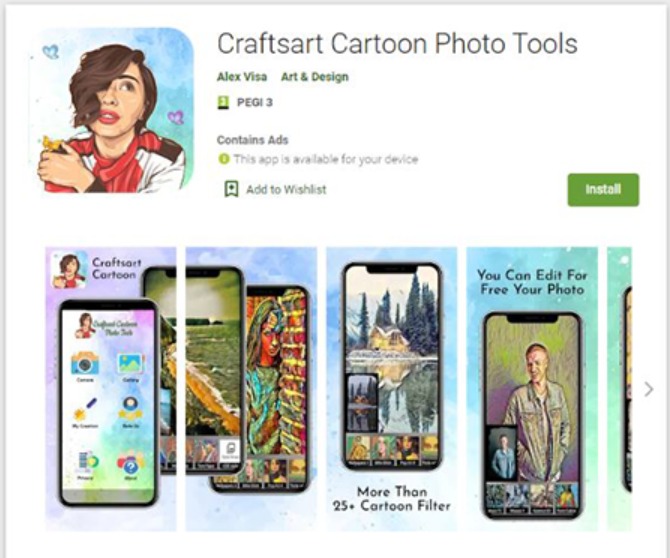Open developer Alex Visa's page

click(x=242, y=77)
